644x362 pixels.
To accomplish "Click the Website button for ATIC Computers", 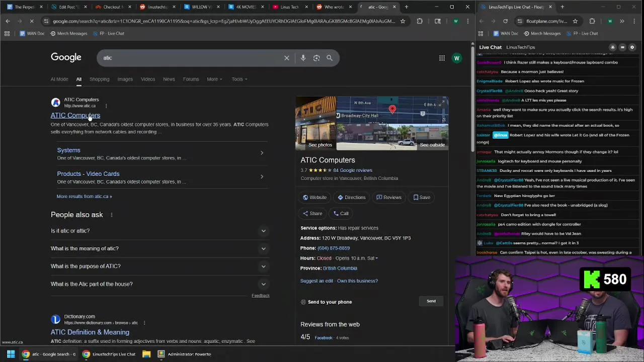I will pos(314,198).
